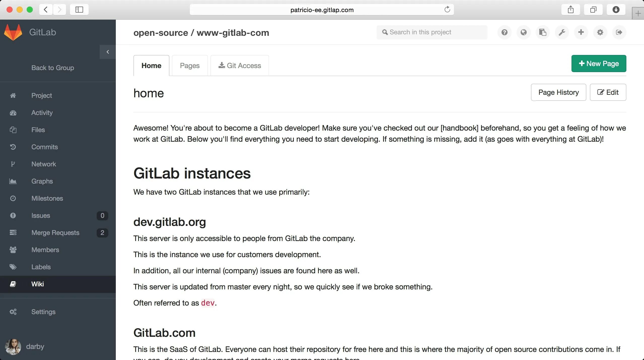Image resolution: width=644 pixels, height=360 pixels.
Task: Click the Milestones sidebar icon
Action: (x=13, y=198)
